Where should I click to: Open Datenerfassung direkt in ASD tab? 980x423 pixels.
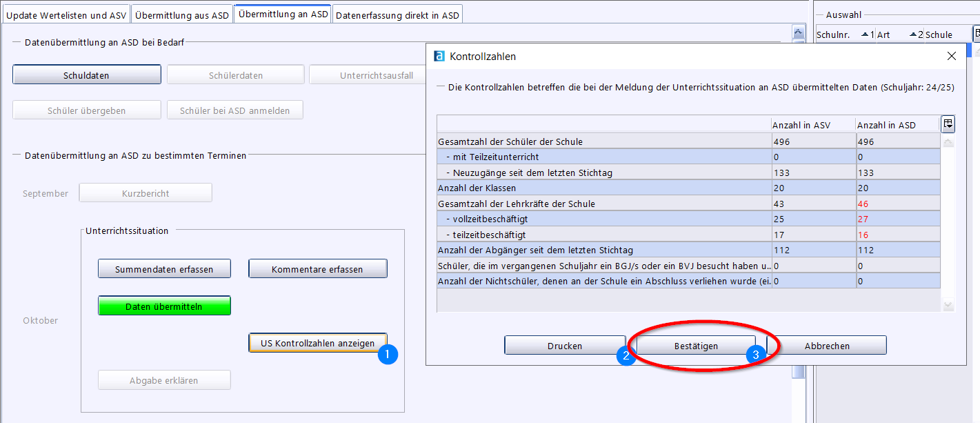tap(397, 14)
